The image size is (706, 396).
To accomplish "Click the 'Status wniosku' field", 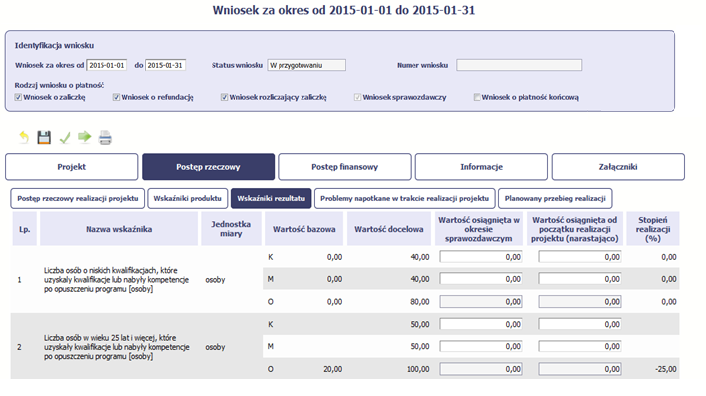I will [307, 65].
